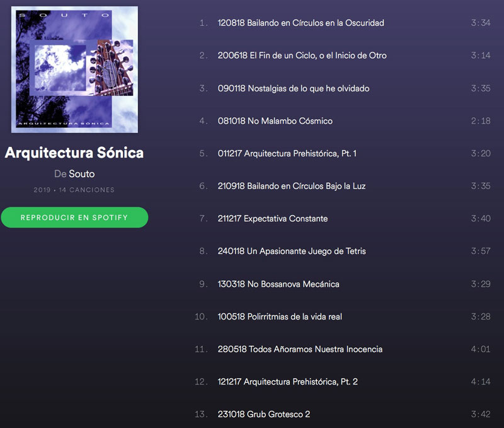Screen dimensions: 504x428
Task: Open the Arquitectura Sónica album cover
Action: click(74, 69)
